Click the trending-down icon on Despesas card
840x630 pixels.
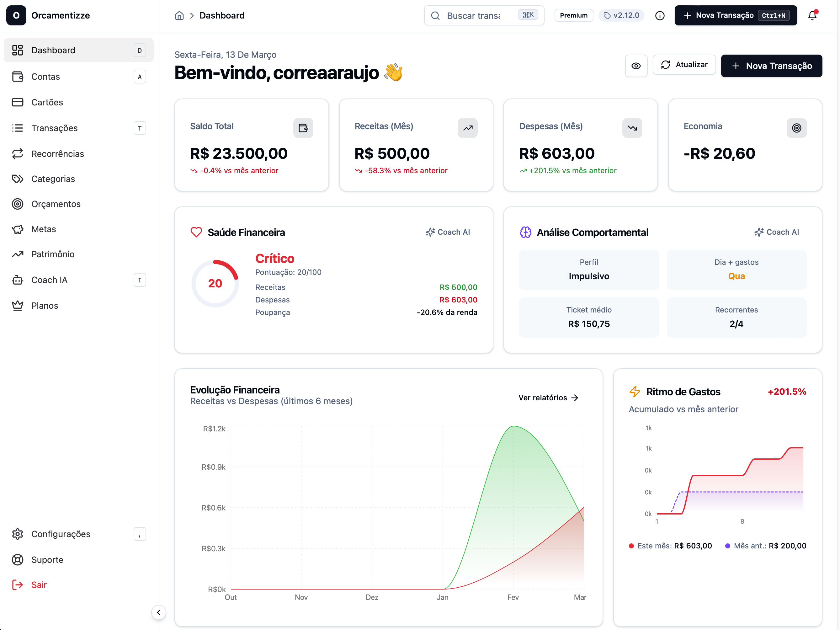tap(632, 128)
